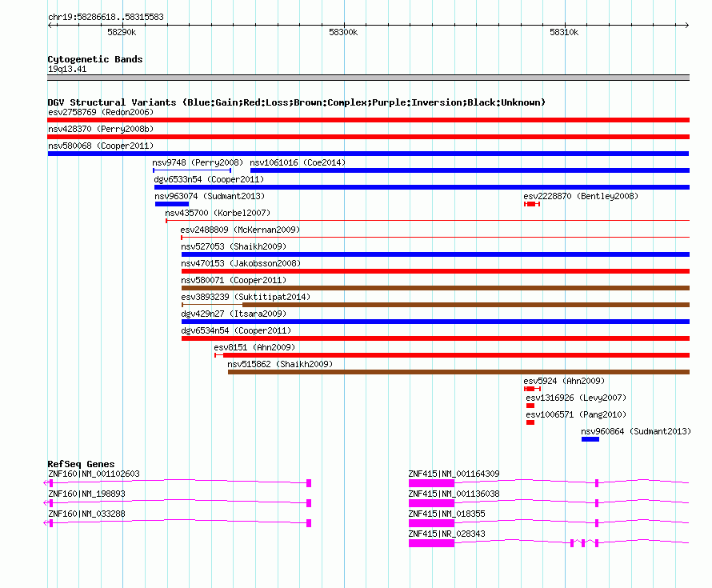Click the 19q13.41 cytogenetic band bar

[368, 78]
